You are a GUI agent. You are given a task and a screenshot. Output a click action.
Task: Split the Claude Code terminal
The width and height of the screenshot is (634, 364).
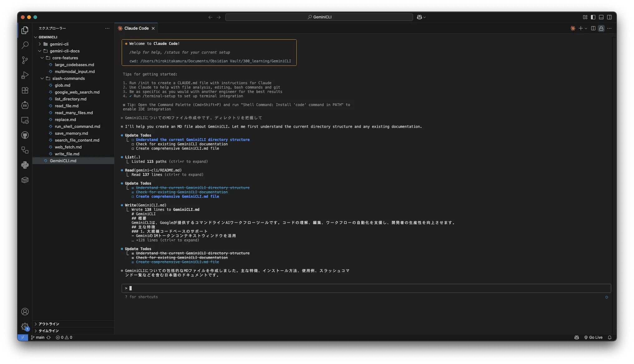[593, 28]
